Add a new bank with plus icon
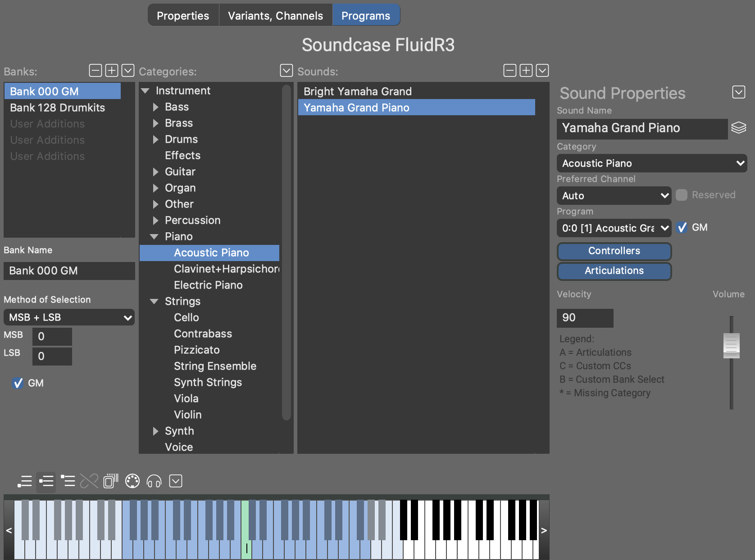 tap(112, 71)
